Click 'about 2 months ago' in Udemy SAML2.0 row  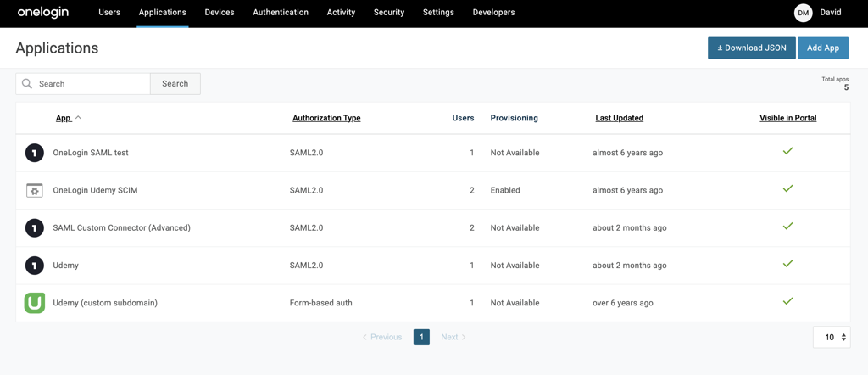(630, 266)
